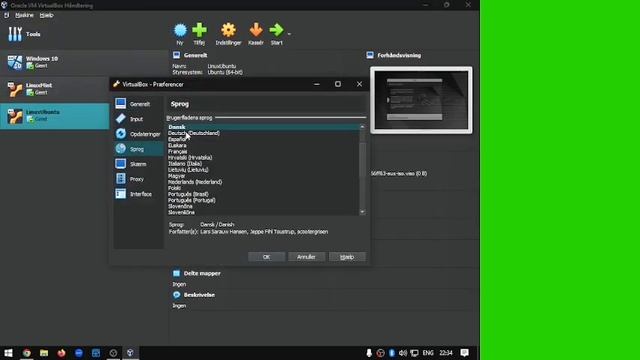Click the Input keyboard icon in preferences

point(120,118)
